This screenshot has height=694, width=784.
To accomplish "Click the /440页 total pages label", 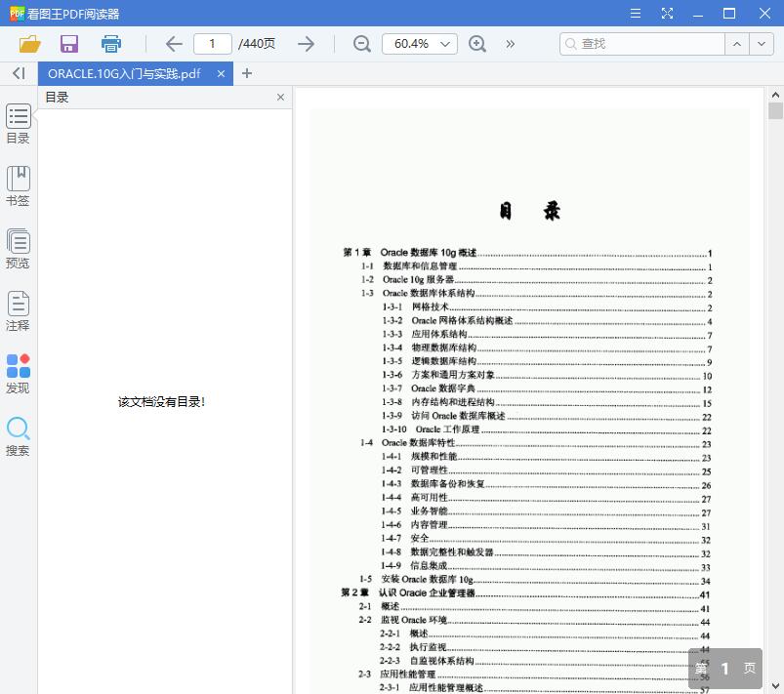I will [257, 44].
